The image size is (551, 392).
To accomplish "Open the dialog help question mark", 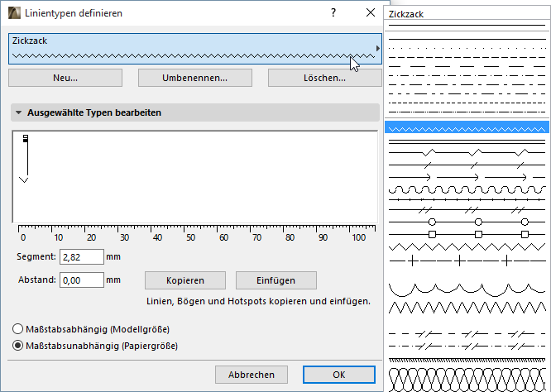I will 333,13.
